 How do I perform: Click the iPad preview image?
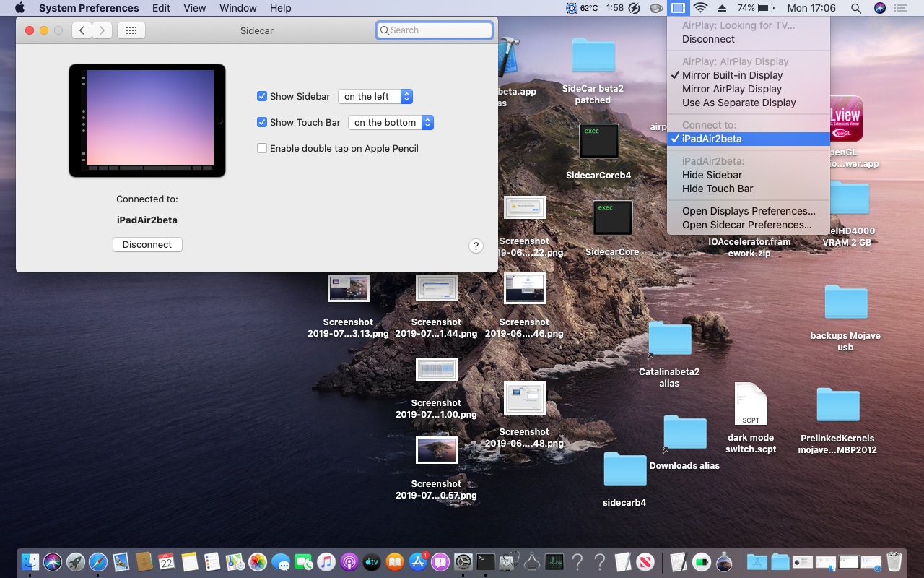tap(147, 121)
